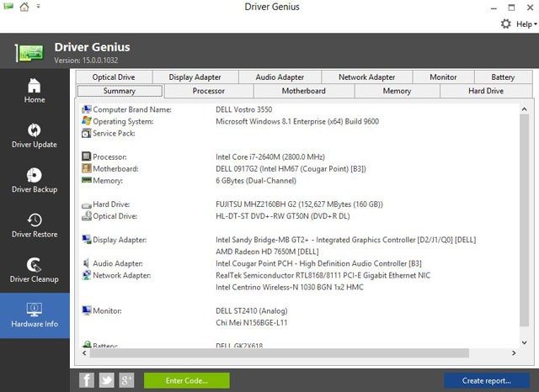Image resolution: width=539 pixels, height=392 pixels.
Task: Open the Help dropdown menu
Action: 526,24
